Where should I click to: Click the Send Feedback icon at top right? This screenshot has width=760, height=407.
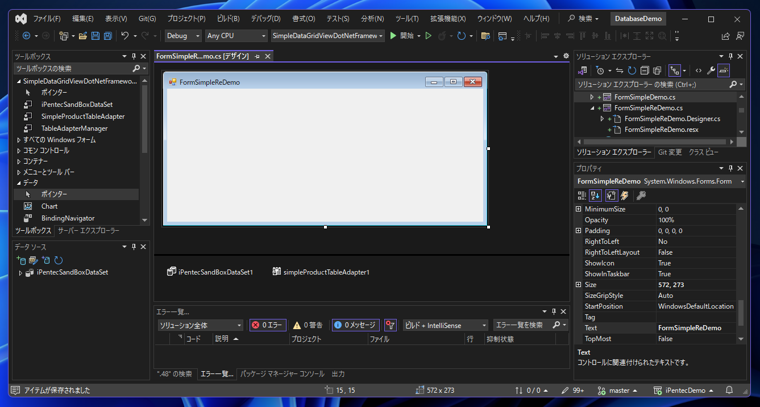pyautogui.click(x=740, y=36)
